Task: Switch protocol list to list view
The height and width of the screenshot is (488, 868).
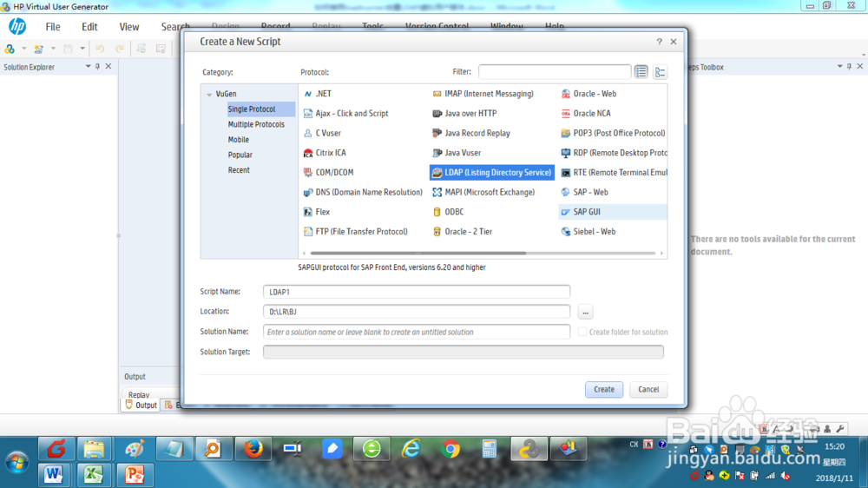Action: pos(641,72)
